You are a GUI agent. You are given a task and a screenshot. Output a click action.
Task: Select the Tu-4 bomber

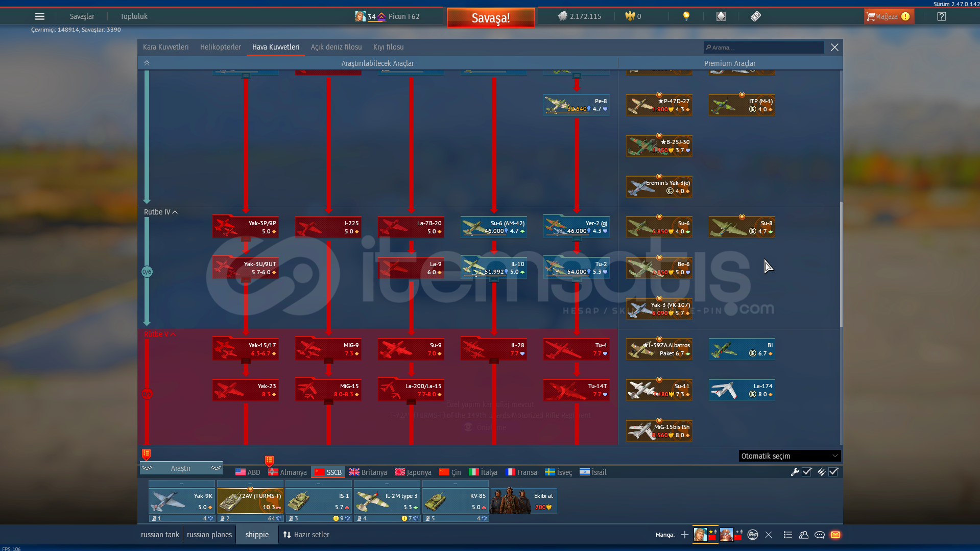(577, 349)
